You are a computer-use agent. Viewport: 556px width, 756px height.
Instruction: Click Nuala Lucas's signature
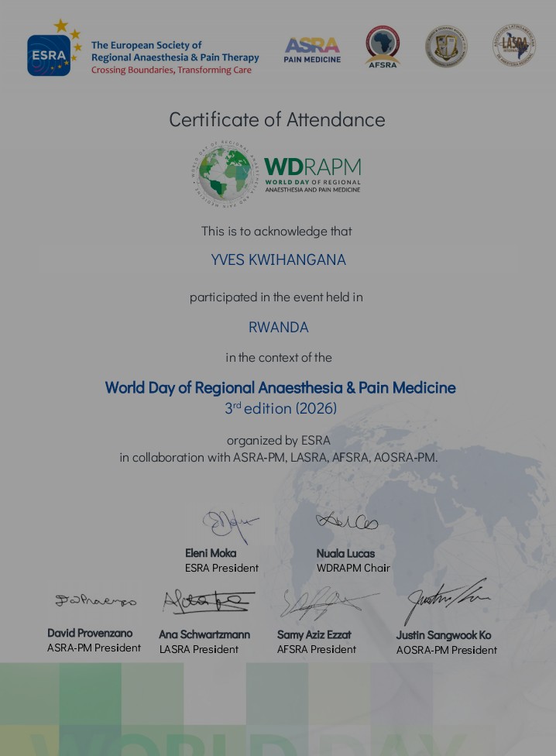[347, 521]
